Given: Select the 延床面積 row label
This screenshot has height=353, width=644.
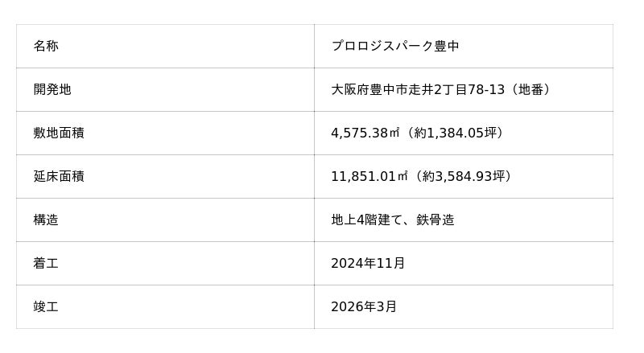Looking at the screenshot, I should click(59, 176).
